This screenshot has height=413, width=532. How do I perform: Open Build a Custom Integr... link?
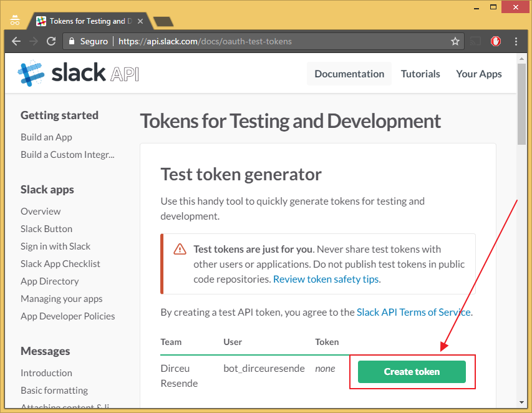[67, 155]
